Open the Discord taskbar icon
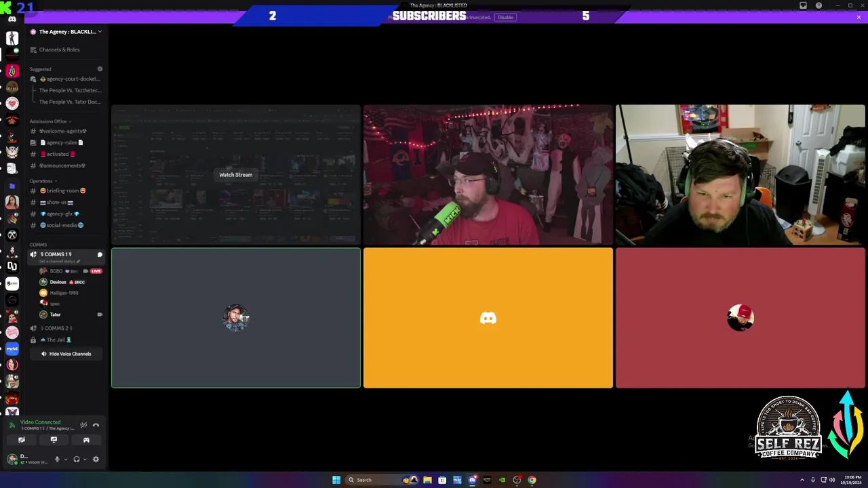 [x=472, y=480]
